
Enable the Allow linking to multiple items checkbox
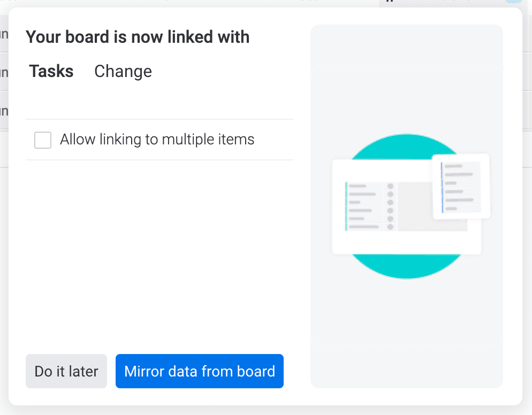pos(43,140)
